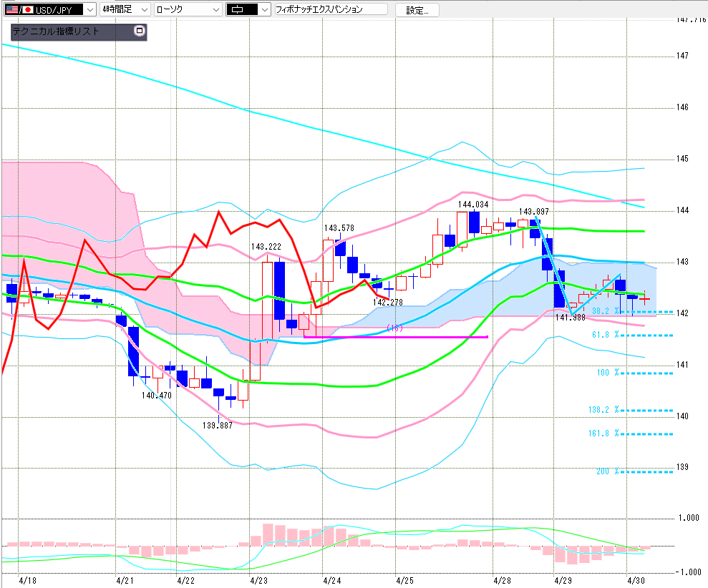
Task: Select the 38.2% Fibonacci level label
Action: point(605,311)
